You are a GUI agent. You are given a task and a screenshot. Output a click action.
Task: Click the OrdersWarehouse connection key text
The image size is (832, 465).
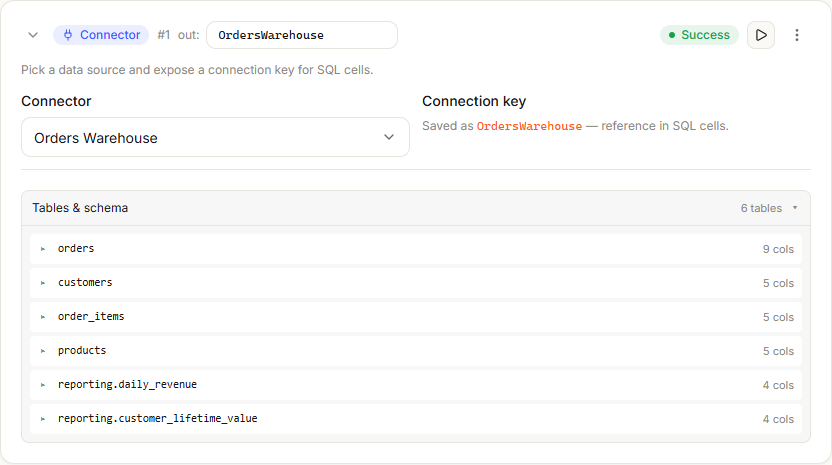pyautogui.click(x=529, y=126)
